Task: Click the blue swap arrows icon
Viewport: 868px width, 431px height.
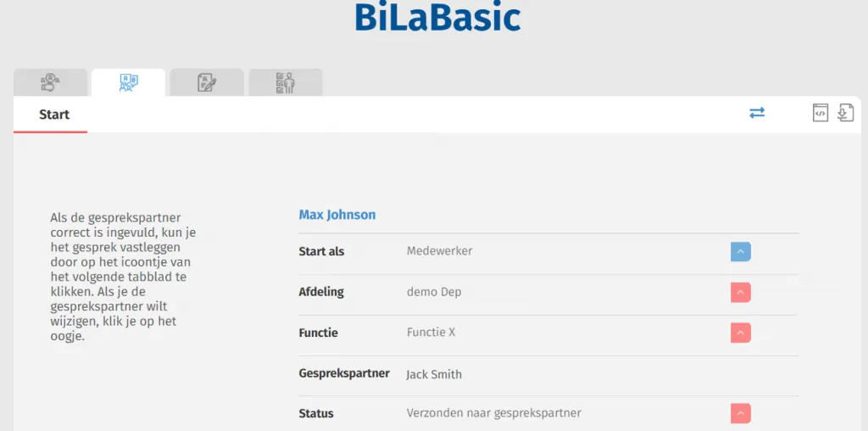Action: pyautogui.click(x=757, y=113)
